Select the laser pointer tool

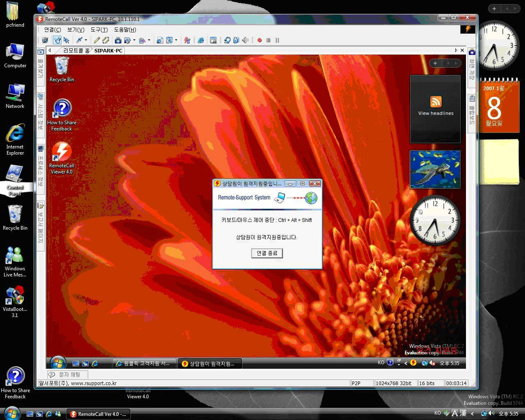(x=79, y=40)
